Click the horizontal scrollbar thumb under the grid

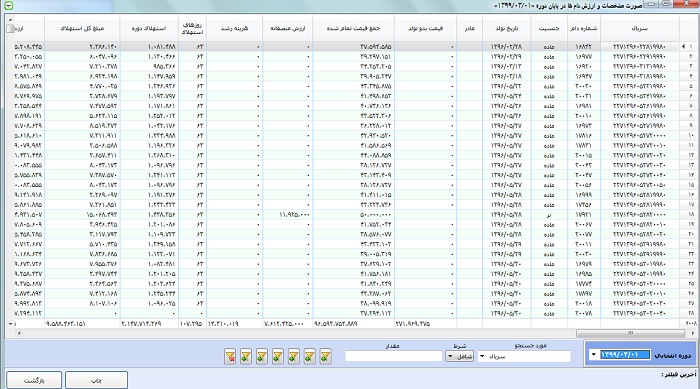coord(630,333)
